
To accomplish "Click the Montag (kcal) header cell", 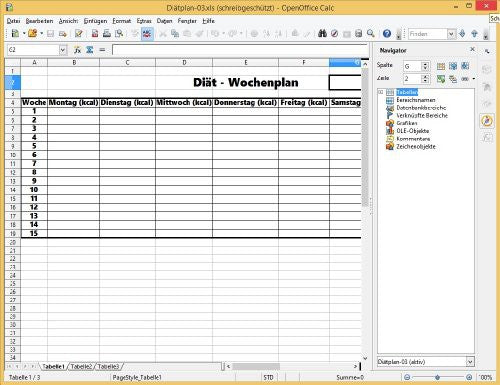I will coord(73,102).
